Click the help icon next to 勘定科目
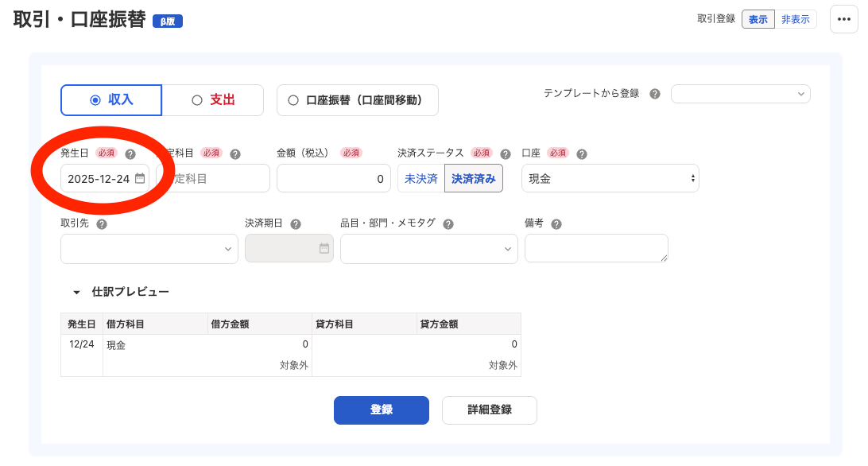Screen dimensions: 868x466 234,153
